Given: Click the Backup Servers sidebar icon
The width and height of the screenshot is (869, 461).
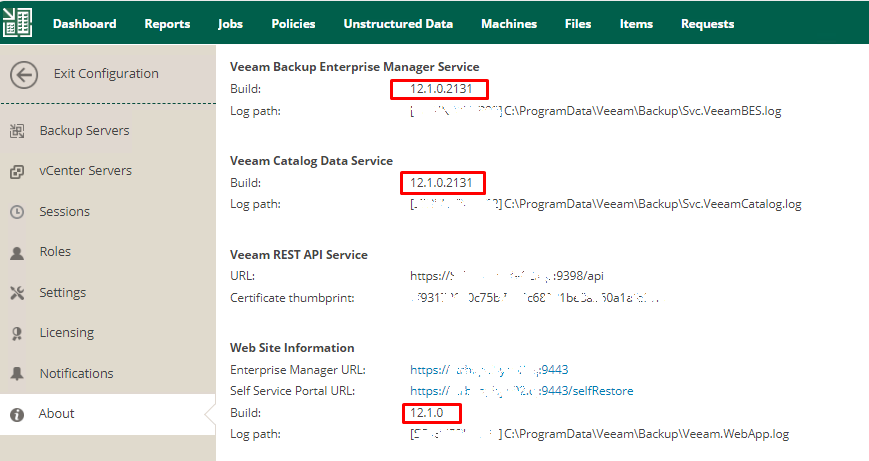Looking at the screenshot, I should coord(17,131).
